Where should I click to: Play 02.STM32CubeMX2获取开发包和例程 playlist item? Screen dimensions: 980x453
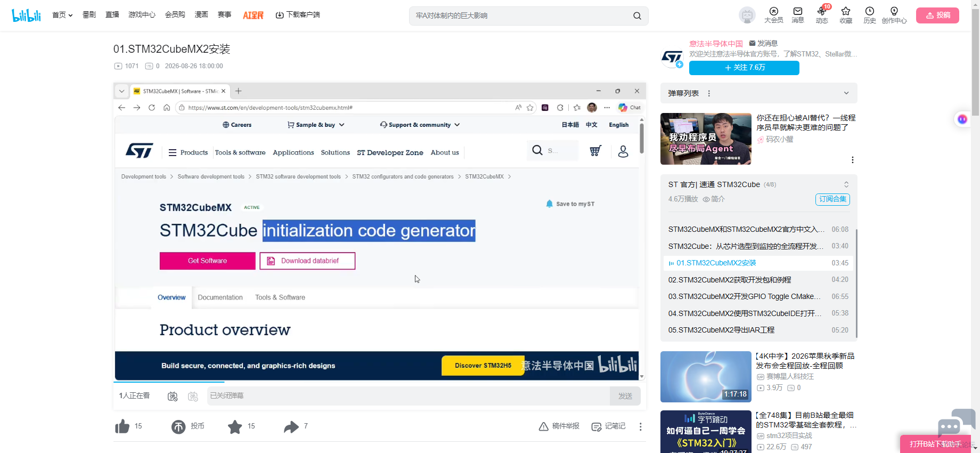(x=758, y=280)
